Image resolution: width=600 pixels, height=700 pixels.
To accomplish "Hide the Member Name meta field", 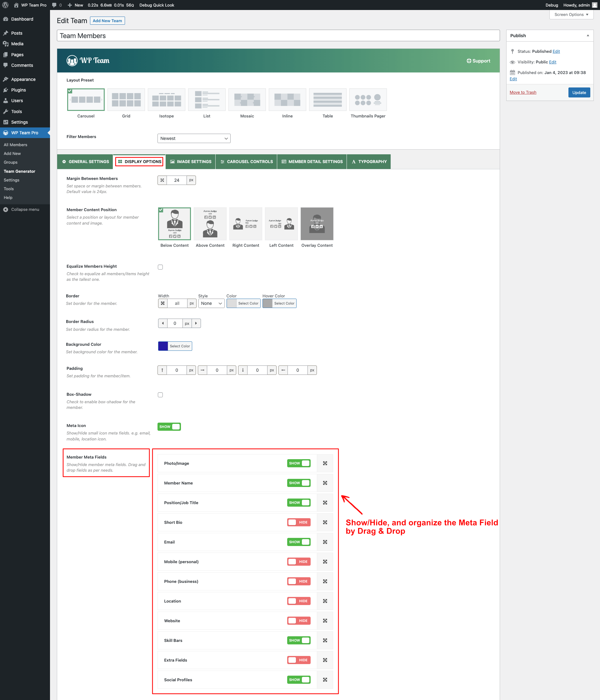I will click(298, 483).
